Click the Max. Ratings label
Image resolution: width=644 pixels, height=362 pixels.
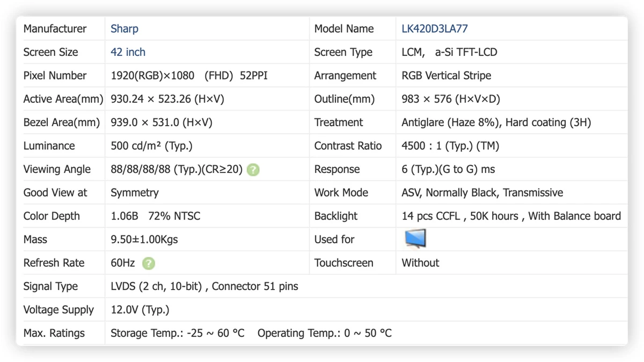(x=54, y=333)
